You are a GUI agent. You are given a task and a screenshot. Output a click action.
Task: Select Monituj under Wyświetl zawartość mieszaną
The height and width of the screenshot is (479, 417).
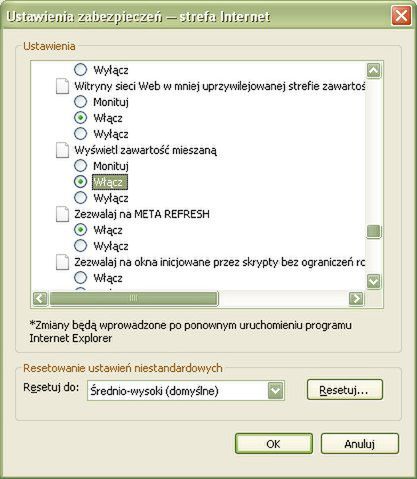[80, 166]
